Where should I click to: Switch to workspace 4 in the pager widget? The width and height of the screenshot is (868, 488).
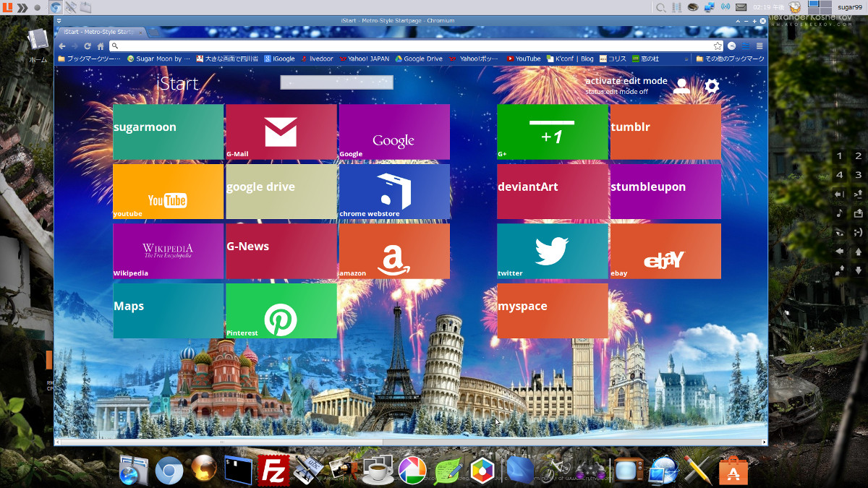840,175
